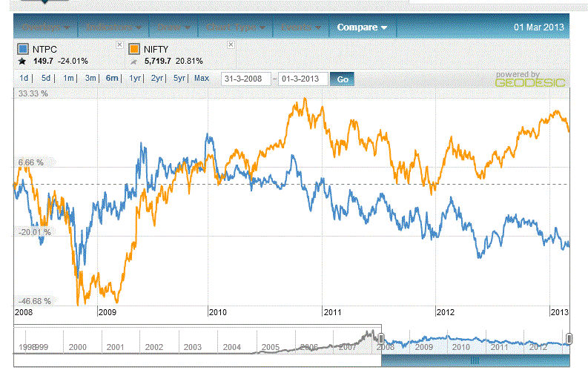Click the 01 Mar 2013 date label
Screen dimensions: 588x373
point(539,27)
